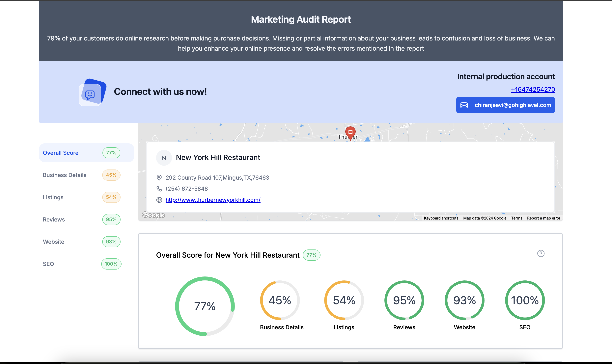Open Reviews sidebar section
The width and height of the screenshot is (612, 364).
(54, 220)
